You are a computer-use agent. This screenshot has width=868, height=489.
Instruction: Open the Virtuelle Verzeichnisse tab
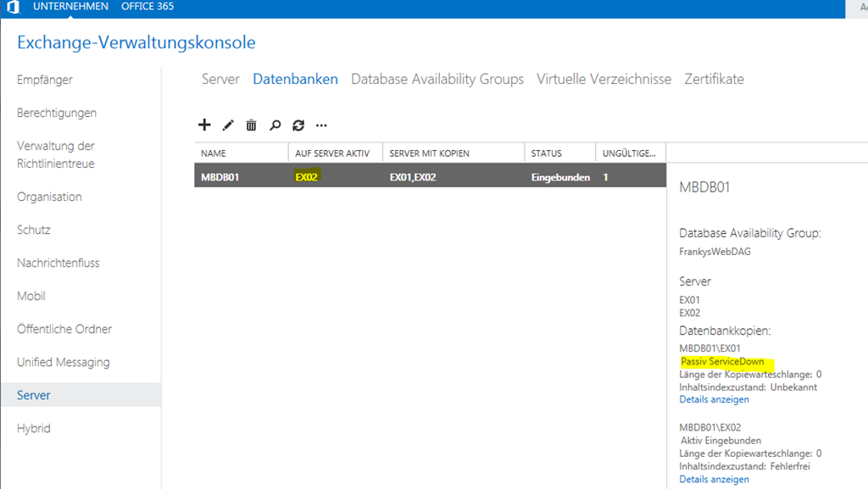604,79
